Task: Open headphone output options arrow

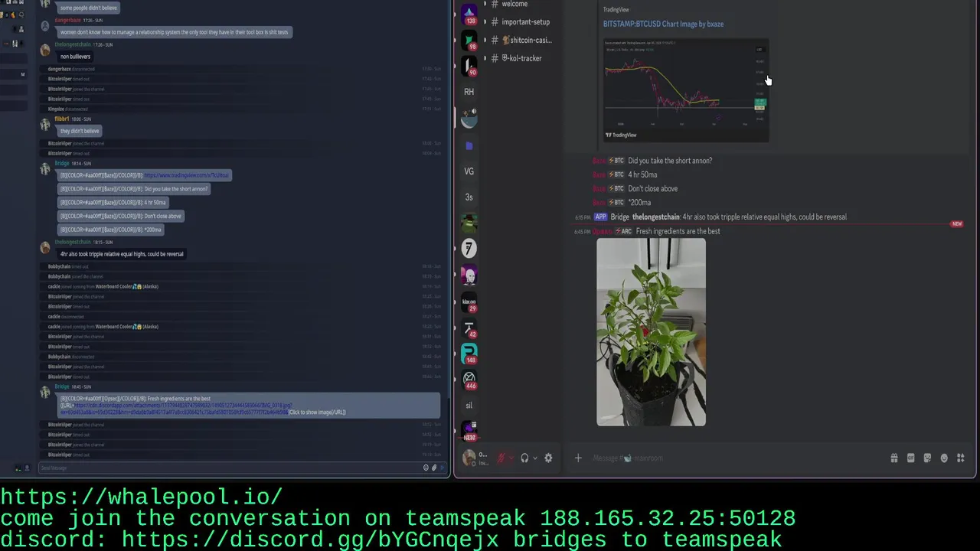Action: point(534,458)
